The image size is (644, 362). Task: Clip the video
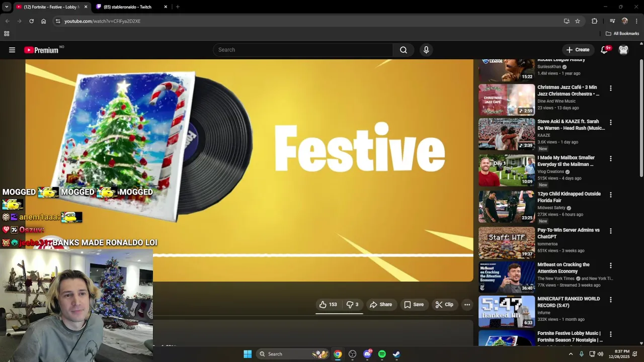444,305
